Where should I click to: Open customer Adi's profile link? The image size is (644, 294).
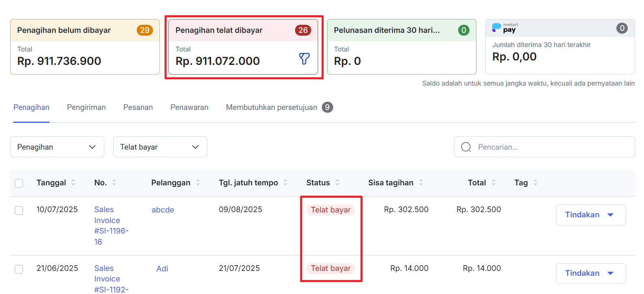click(162, 268)
